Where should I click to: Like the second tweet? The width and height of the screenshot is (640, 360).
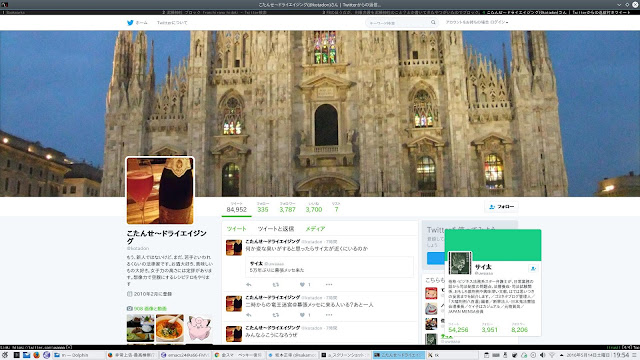302,315
